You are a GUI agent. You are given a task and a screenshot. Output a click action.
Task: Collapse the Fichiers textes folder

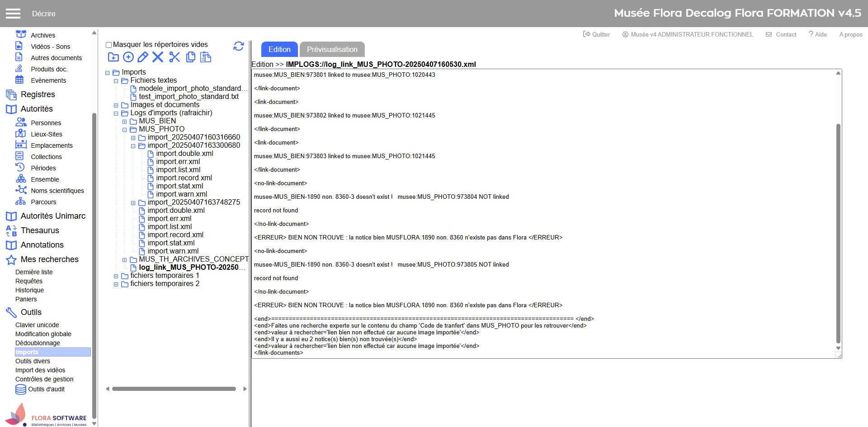tap(116, 81)
